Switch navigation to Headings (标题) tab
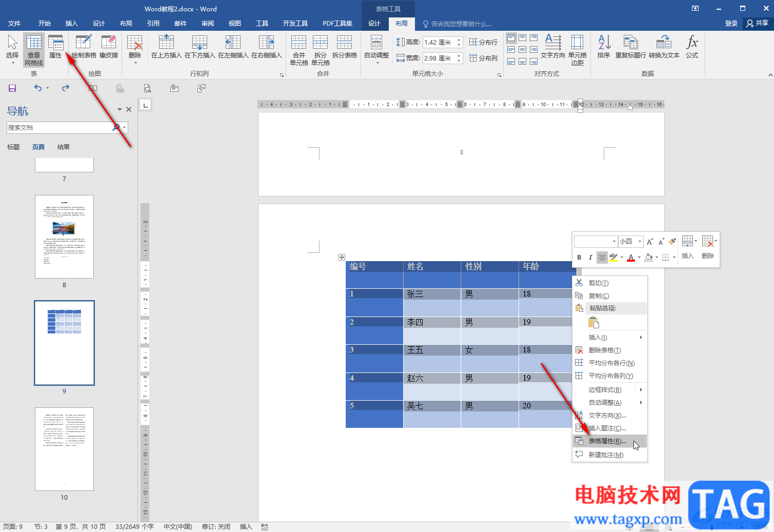The width and height of the screenshot is (774, 532). [x=13, y=147]
